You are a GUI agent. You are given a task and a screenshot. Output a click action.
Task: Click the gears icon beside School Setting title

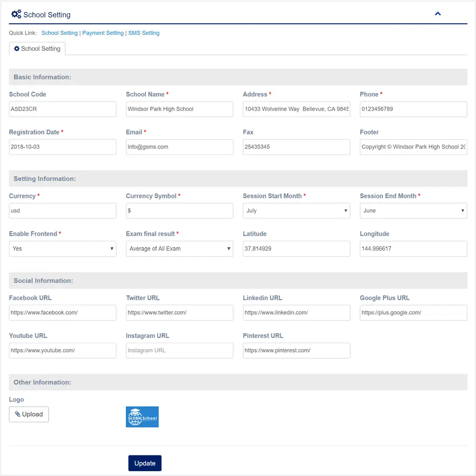16,14
